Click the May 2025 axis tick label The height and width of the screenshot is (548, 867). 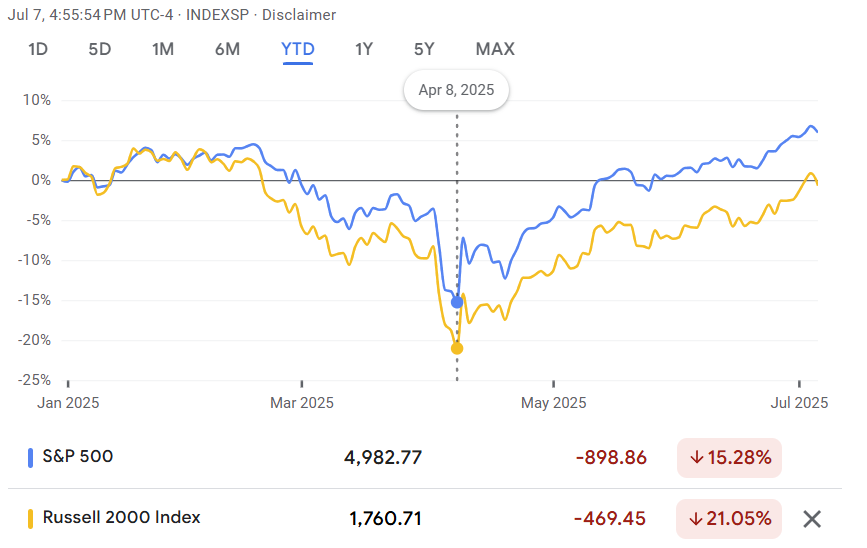(x=553, y=403)
